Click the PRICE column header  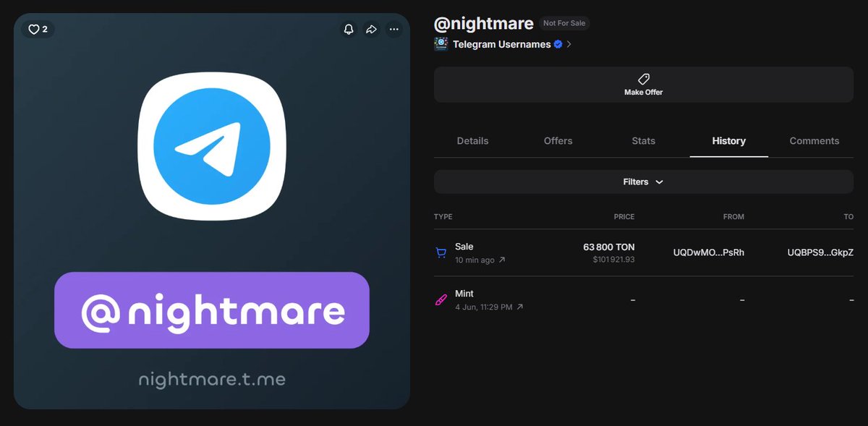tap(624, 217)
